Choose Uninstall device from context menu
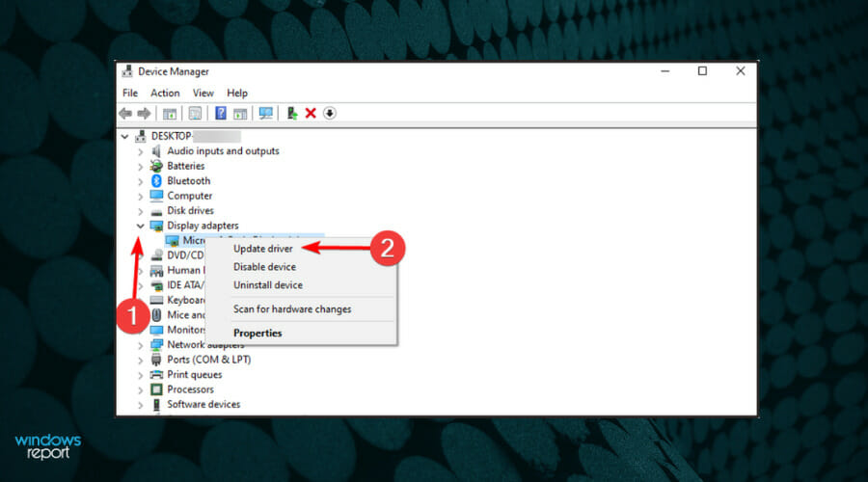This screenshot has height=482, width=868. tap(268, 285)
